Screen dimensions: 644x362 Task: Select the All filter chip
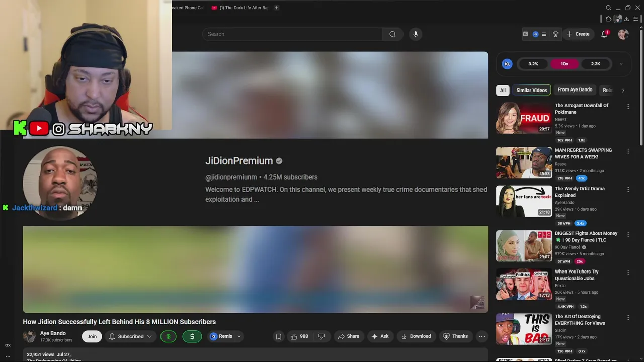(503, 90)
